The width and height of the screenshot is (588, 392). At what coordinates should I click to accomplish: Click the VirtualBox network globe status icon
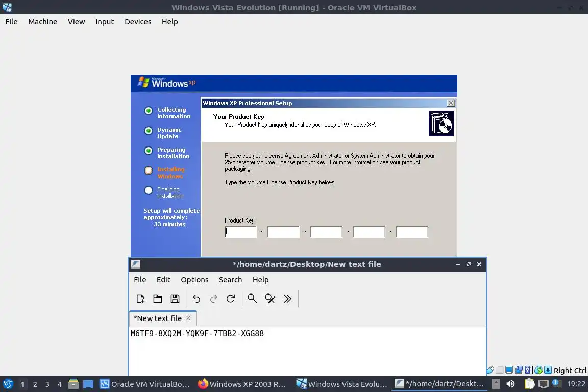click(x=538, y=370)
